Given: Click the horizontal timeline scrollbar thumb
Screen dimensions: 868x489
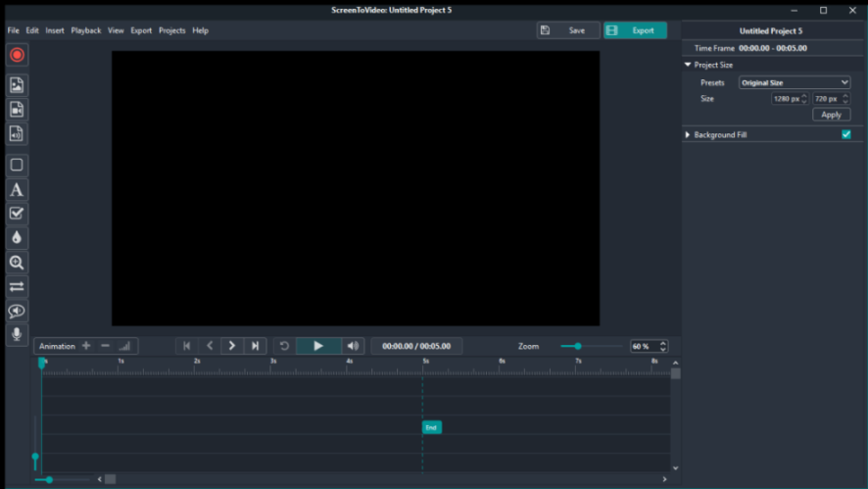Looking at the screenshot, I should 110,479.
